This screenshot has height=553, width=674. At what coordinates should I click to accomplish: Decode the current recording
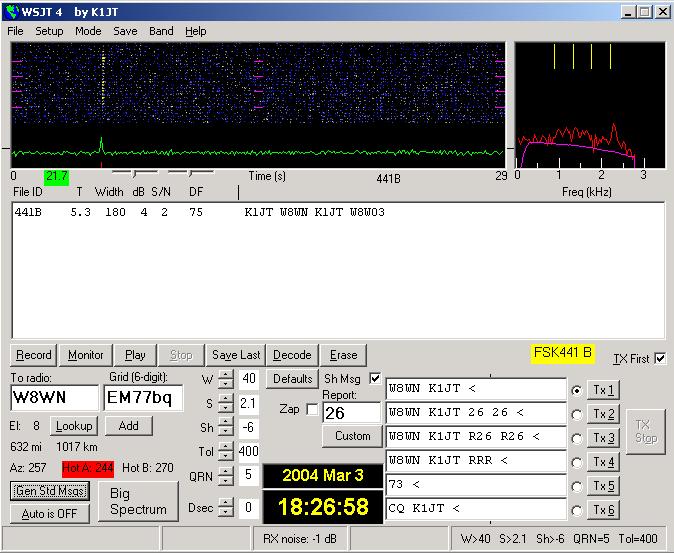click(x=292, y=355)
